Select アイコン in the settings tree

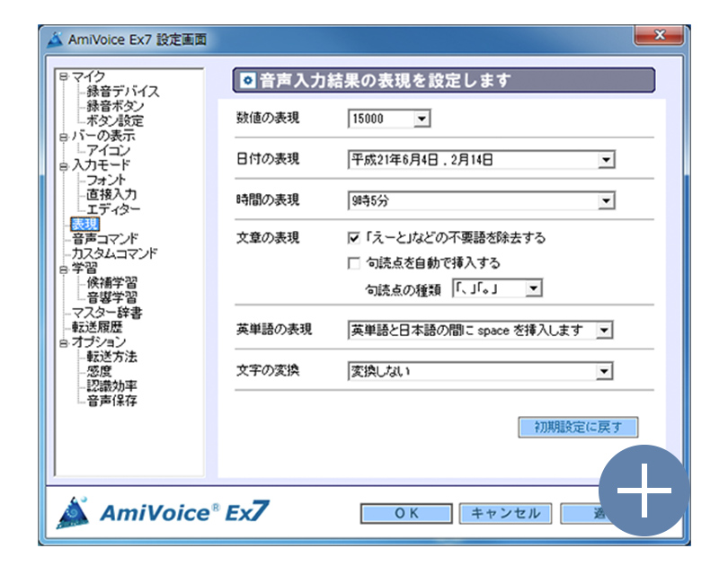(108, 150)
